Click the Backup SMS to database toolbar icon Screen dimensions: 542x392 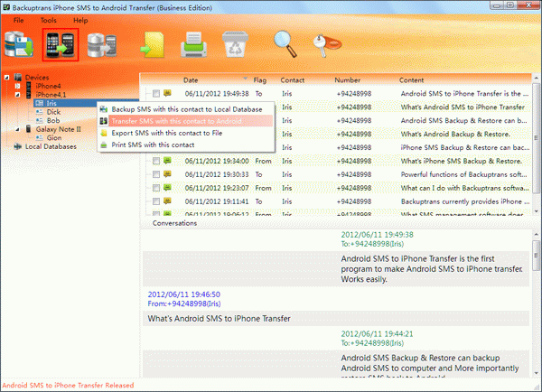coord(19,44)
